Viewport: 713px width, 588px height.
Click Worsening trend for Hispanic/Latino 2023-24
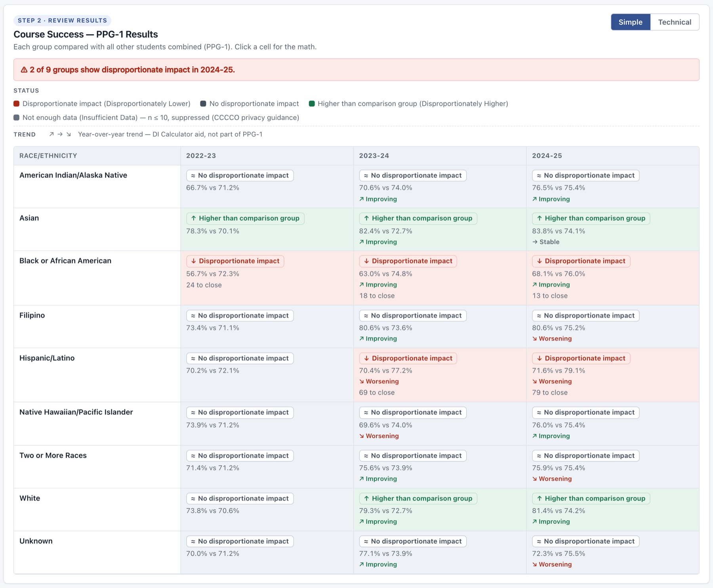[379, 381]
